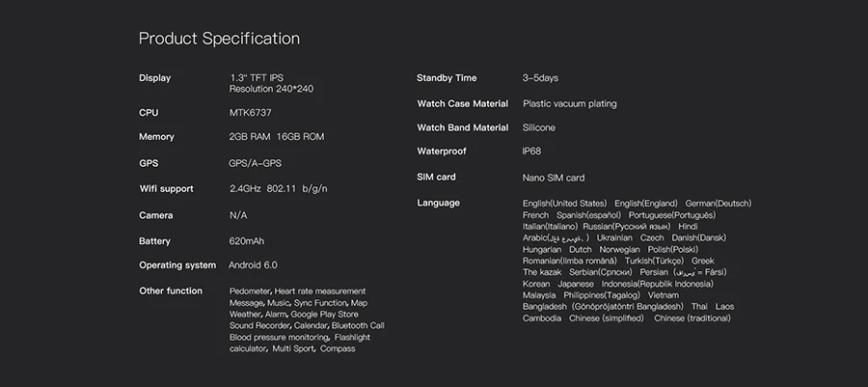The height and width of the screenshot is (387, 868).
Task: Select Chinese (traditional) in the languages
Action: 692,318
